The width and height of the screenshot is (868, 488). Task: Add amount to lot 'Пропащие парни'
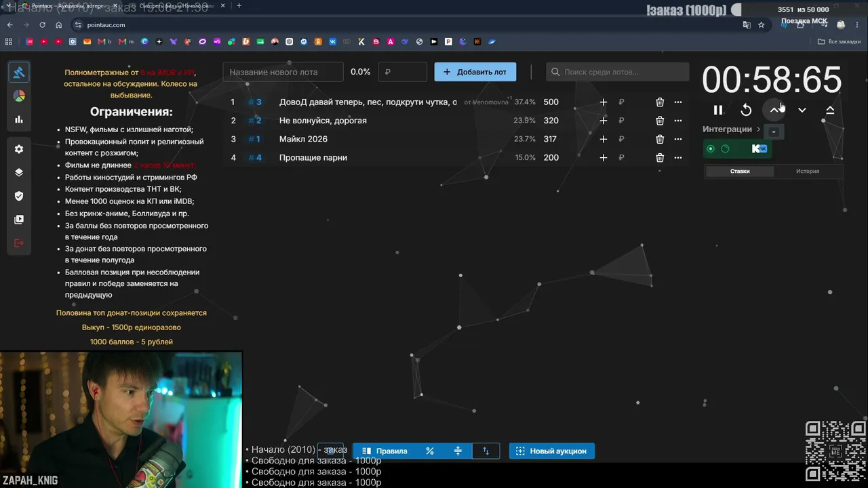point(604,157)
